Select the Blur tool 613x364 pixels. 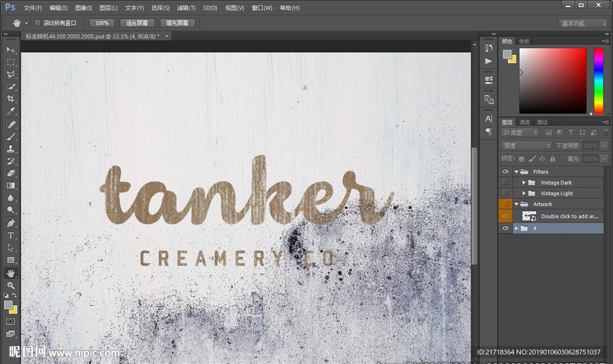pos(11,198)
